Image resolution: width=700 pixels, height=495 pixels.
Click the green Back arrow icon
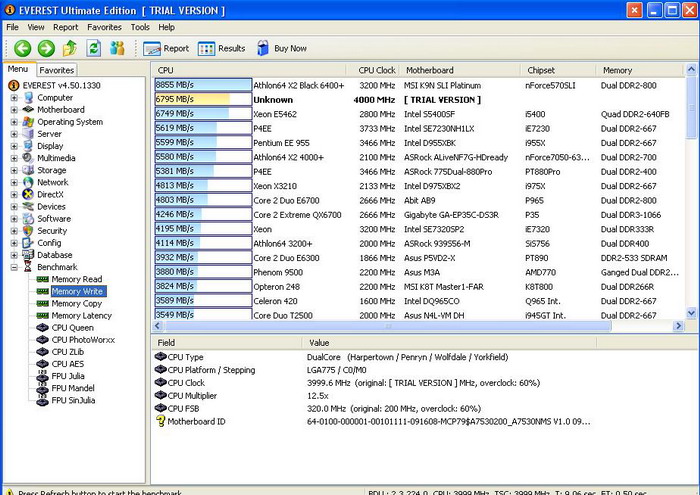click(x=22, y=48)
